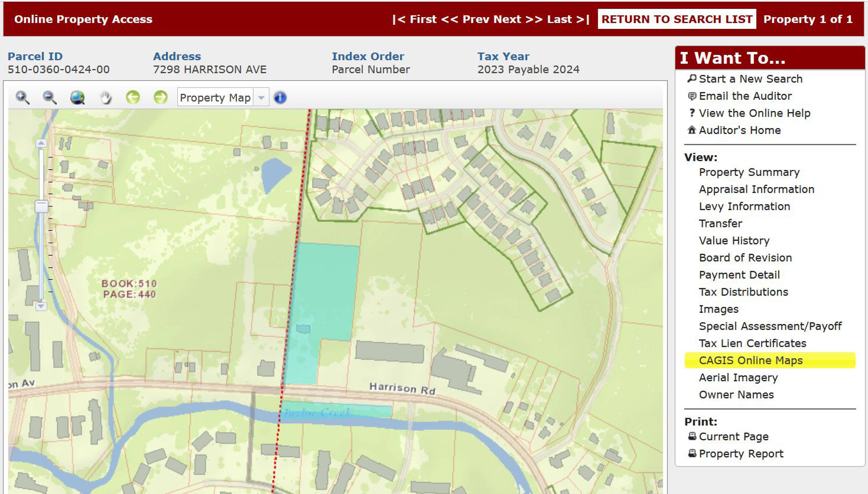
Task: Click the full extent globe icon
Action: [x=78, y=98]
